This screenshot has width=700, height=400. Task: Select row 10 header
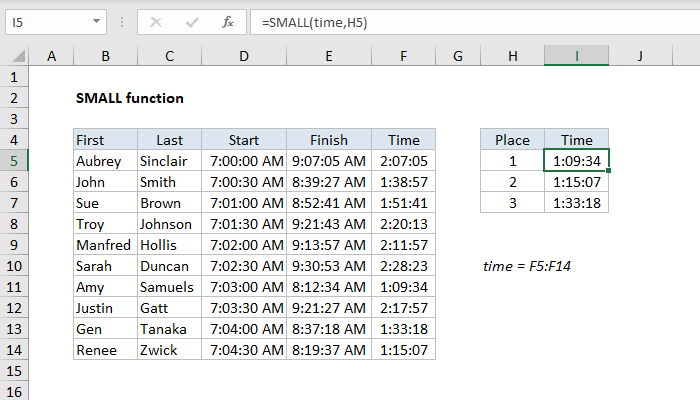14,266
